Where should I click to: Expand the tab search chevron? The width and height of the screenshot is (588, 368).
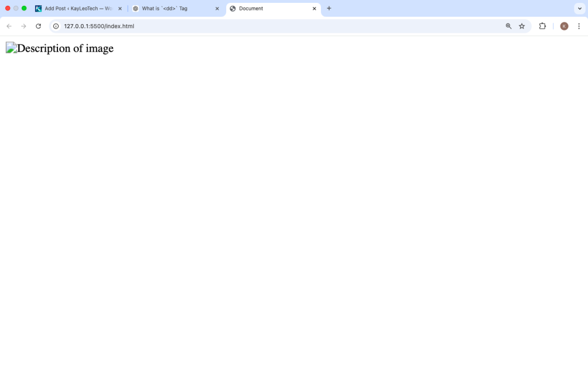pos(579,9)
